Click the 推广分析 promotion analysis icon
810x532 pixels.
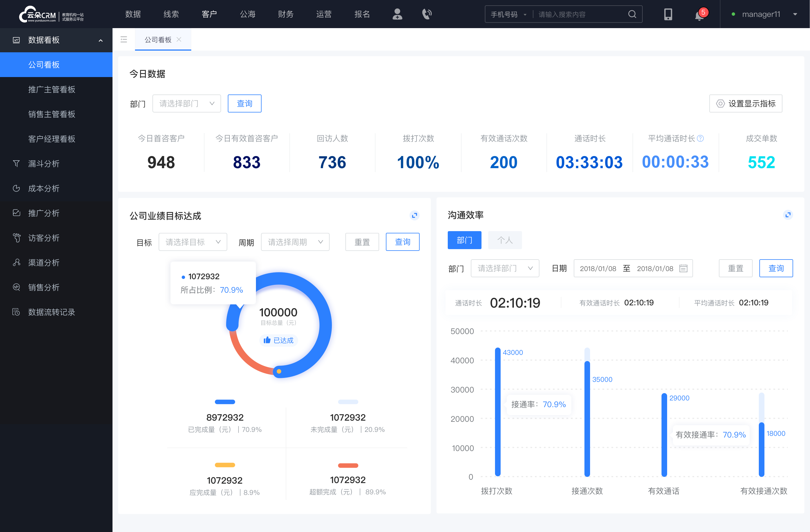click(x=16, y=213)
